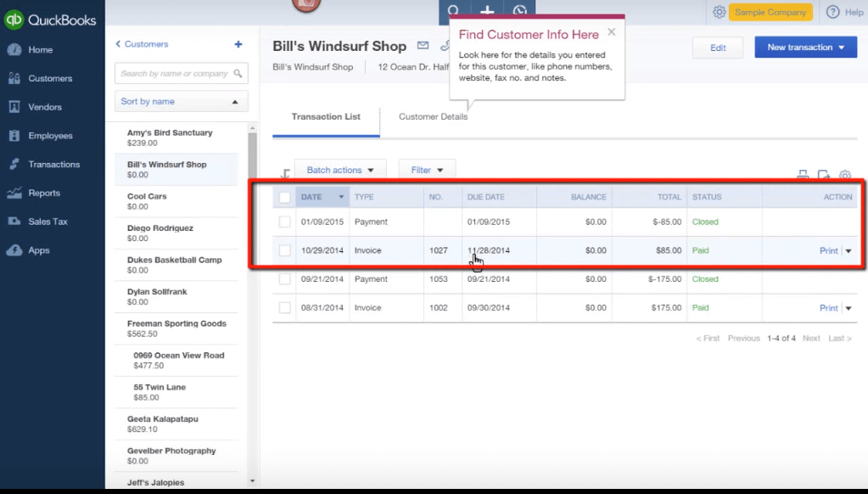Screen dimensions: 868x494
Task: Tick the select-all checkbox in table header
Action: click(284, 197)
